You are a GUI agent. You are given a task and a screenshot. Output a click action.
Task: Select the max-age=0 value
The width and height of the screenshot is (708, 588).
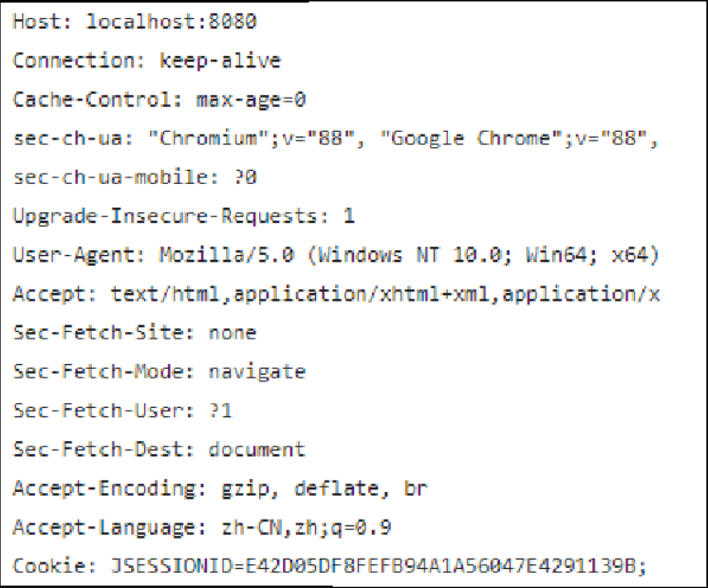coord(251,100)
